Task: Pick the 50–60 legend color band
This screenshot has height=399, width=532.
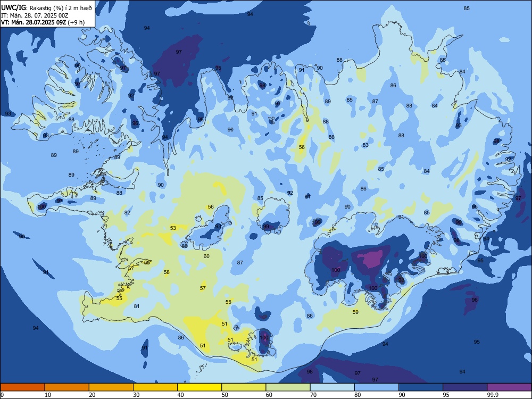Action: pos(244,387)
